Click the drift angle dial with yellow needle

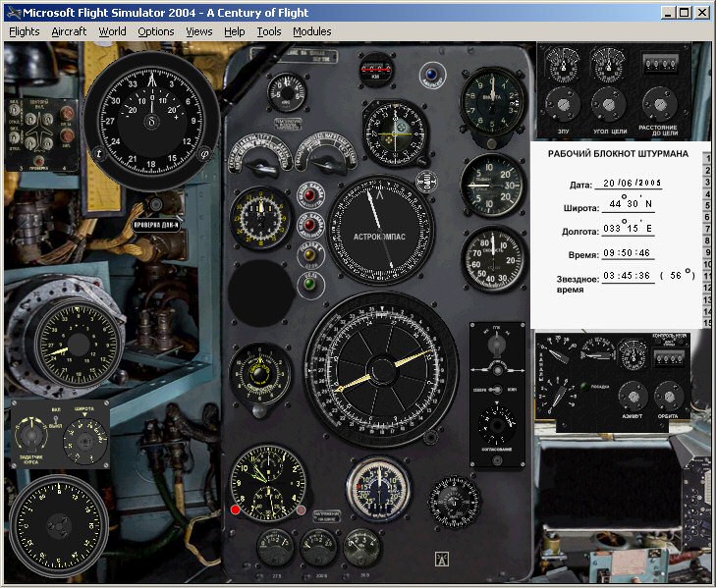78,344
